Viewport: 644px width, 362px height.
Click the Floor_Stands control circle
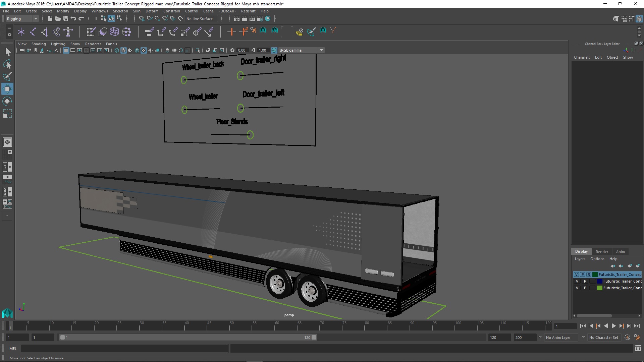pos(250,135)
